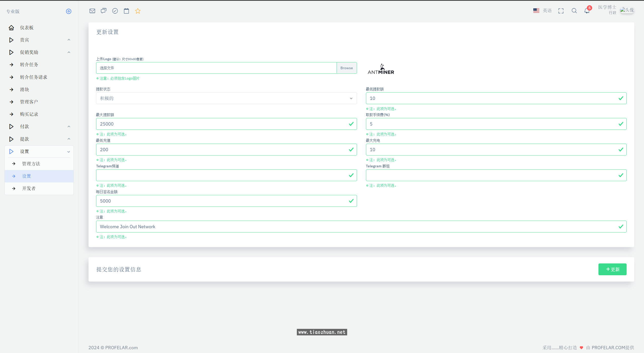The image size is (644, 353).
Task: Open the calendar icon in toolbar
Action: [126, 11]
